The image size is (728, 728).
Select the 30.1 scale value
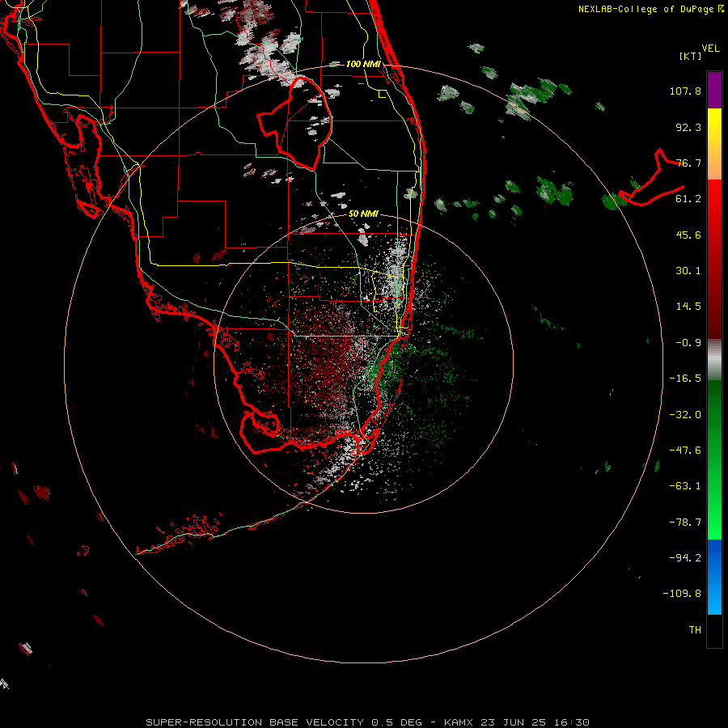(x=688, y=271)
